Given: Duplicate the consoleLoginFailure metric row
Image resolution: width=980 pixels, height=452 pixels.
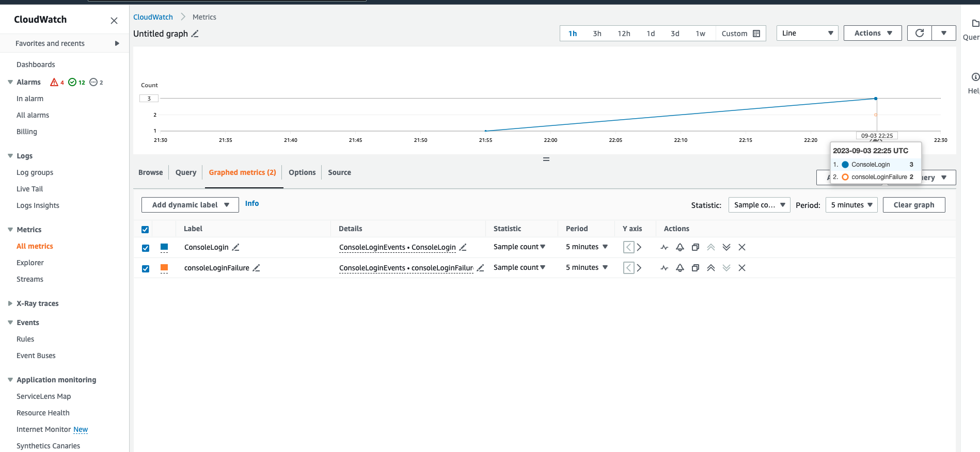Looking at the screenshot, I should click(695, 268).
